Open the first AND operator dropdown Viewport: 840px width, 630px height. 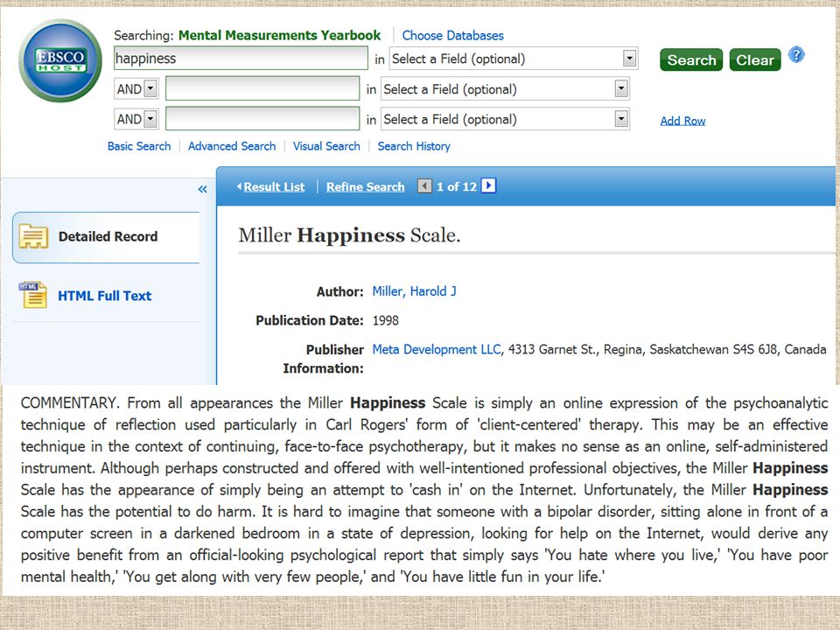[136, 89]
